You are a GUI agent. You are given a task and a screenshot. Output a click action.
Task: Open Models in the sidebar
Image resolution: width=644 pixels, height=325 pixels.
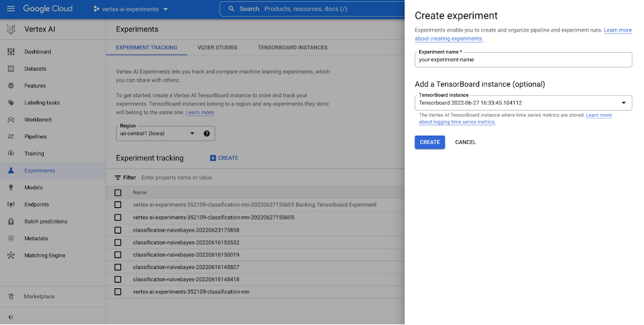[x=33, y=187]
